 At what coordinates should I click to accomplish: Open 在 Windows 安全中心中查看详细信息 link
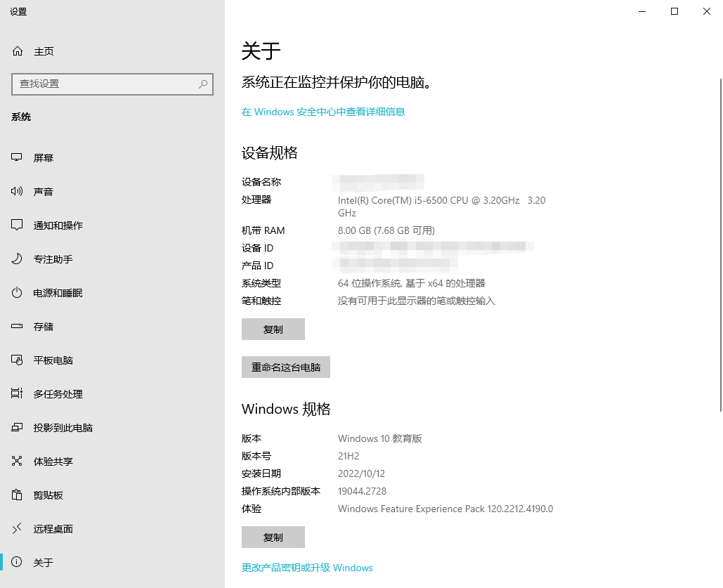(x=323, y=112)
